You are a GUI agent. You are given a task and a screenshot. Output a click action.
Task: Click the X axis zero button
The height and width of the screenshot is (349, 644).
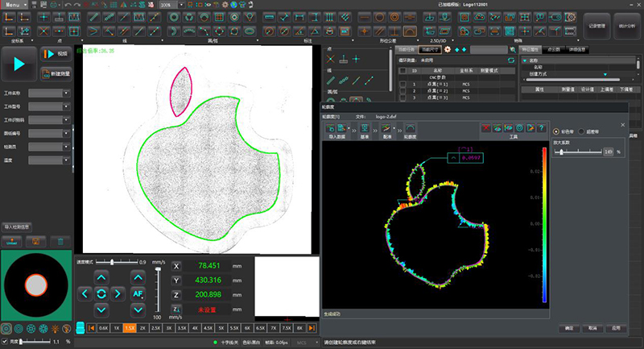176,266
